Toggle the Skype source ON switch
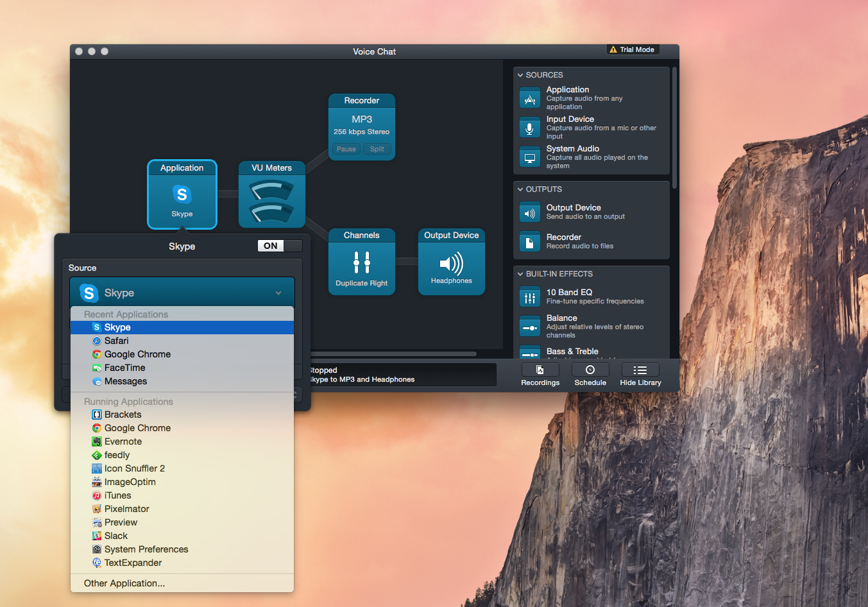 [280, 246]
